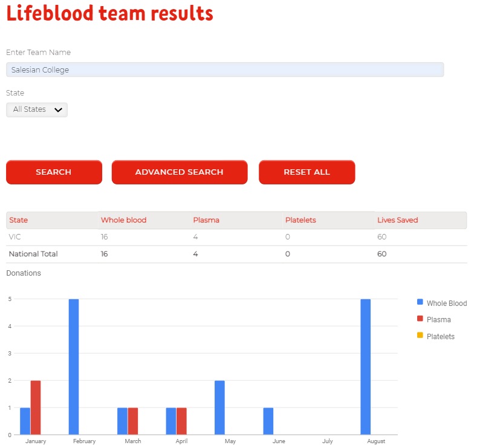Focus the Enter Team Name input field
The height and width of the screenshot is (448, 477).
(x=225, y=70)
